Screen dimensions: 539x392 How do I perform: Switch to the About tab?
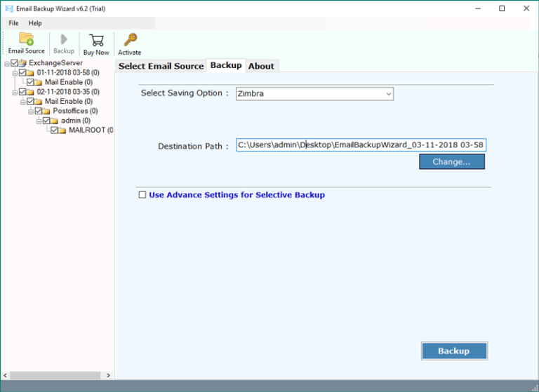261,66
